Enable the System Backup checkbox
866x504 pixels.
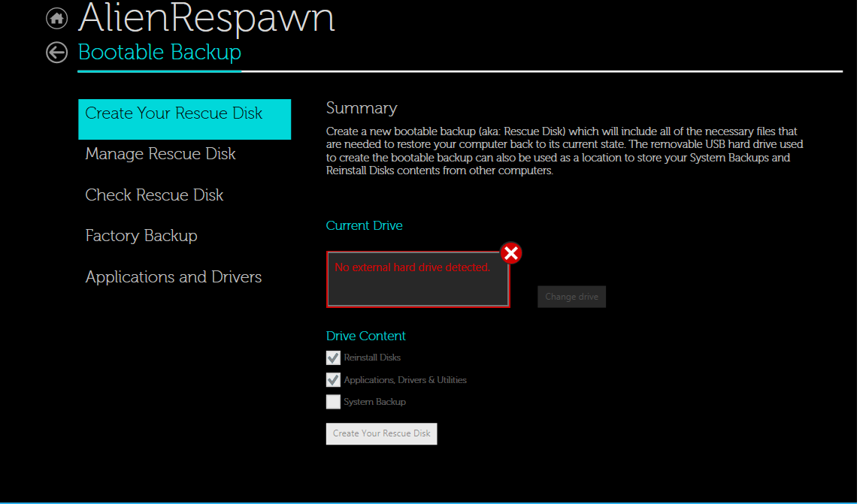[333, 402]
